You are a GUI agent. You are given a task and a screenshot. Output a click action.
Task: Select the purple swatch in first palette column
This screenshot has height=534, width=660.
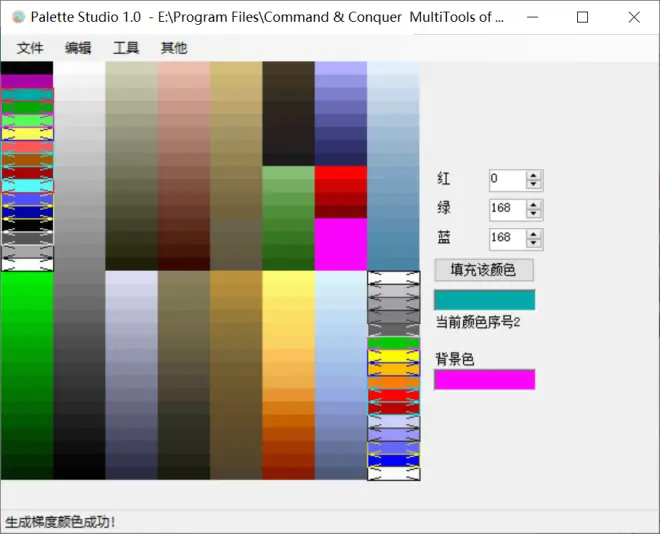tap(27, 81)
